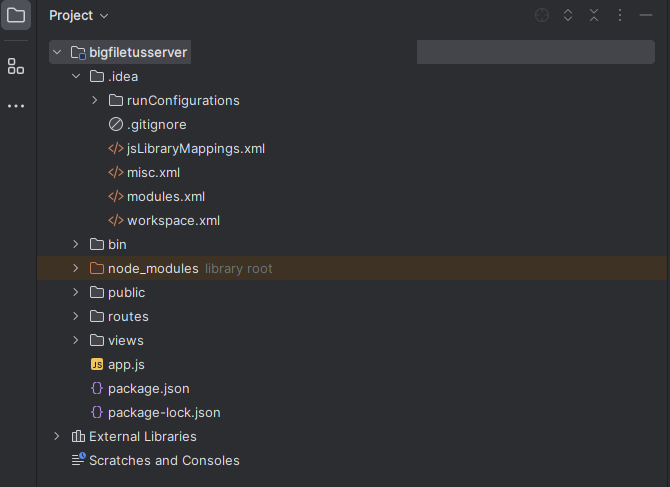Expand the bin folder chevron
Image resolution: width=670 pixels, height=487 pixels.
click(76, 244)
